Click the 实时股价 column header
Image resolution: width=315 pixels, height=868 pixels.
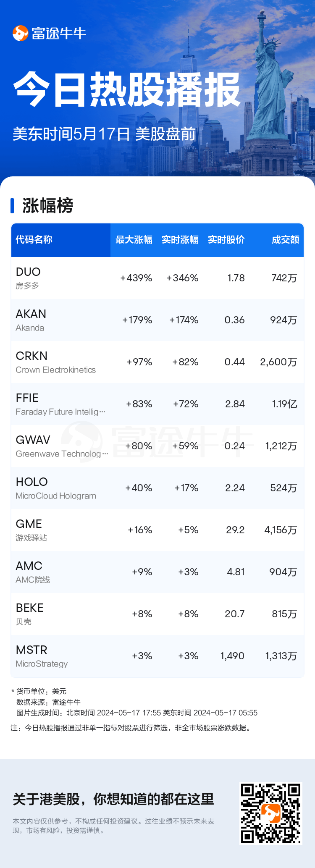(226, 240)
